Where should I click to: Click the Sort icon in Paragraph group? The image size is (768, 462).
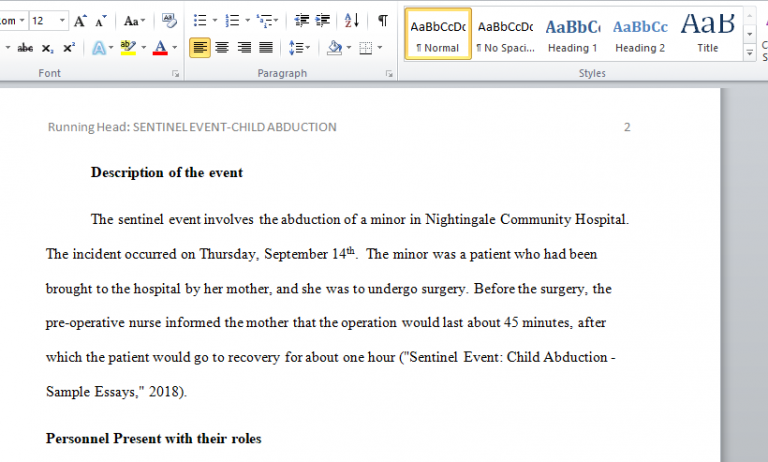click(352, 20)
